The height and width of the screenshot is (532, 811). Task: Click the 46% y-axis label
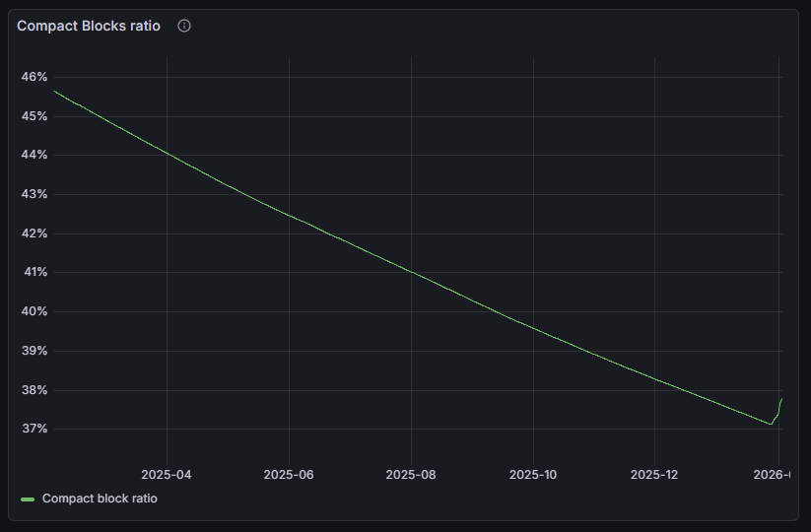click(34, 77)
